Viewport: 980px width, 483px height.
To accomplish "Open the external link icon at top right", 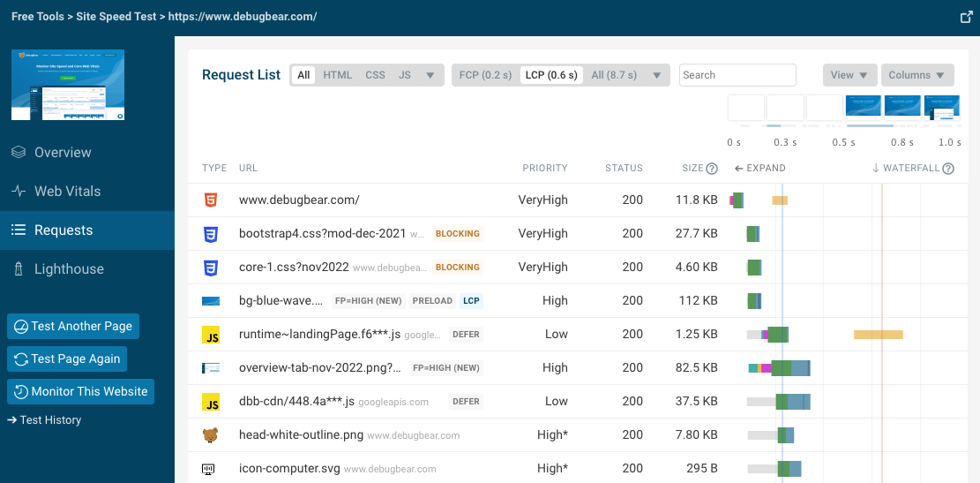I will [x=966, y=17].
